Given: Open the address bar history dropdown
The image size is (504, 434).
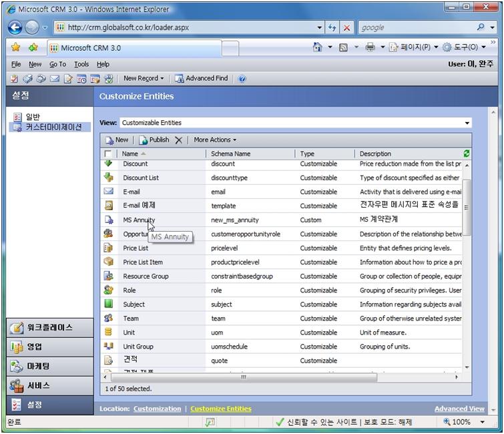Looking at the screenshot, I should (319, 27).
